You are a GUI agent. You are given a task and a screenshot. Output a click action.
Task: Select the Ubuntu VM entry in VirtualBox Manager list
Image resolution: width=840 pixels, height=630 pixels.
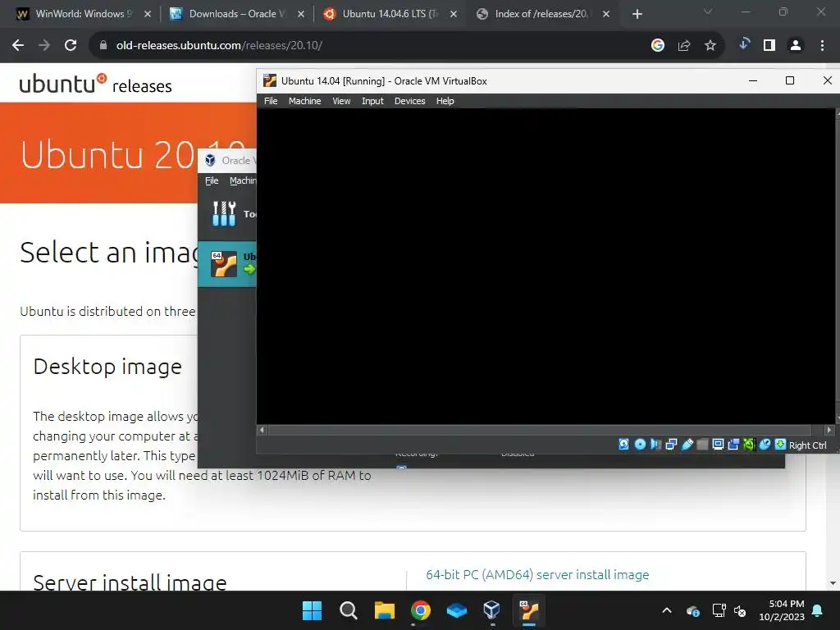(x=227, y=263)
